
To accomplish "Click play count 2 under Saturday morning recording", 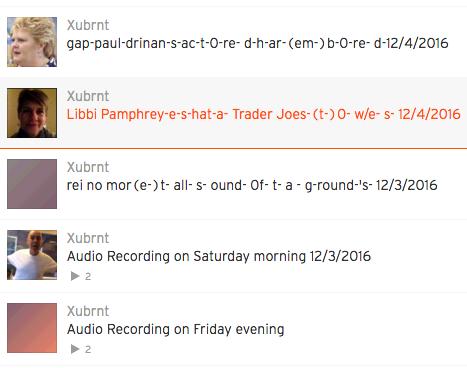I will 88,277.
